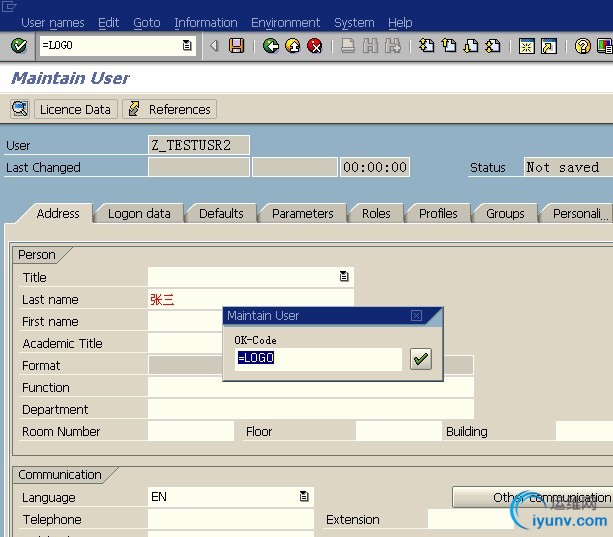This screenshot has width=613, height=537.
Task: Open the Information menu
Action: (206, 23)
